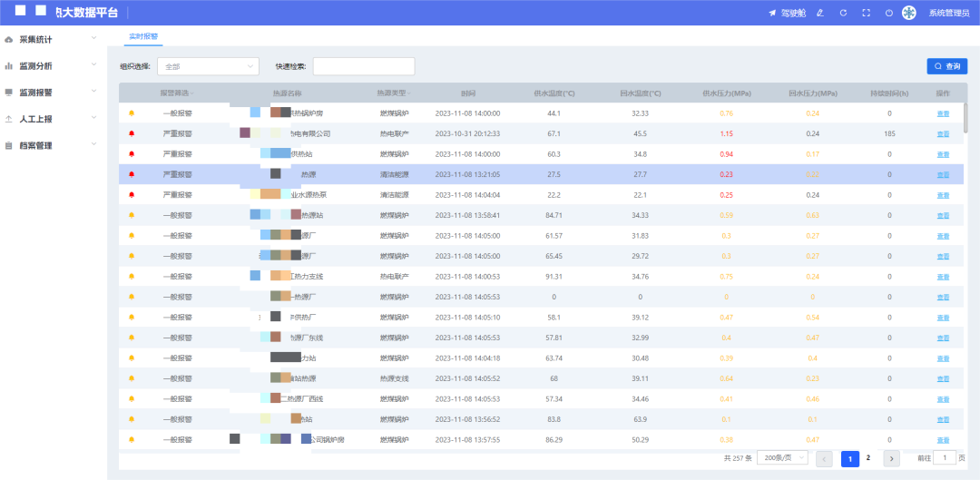Click the red 1.15 supply pressure value
Screen dimensions: 980x480
click(726, 133)
